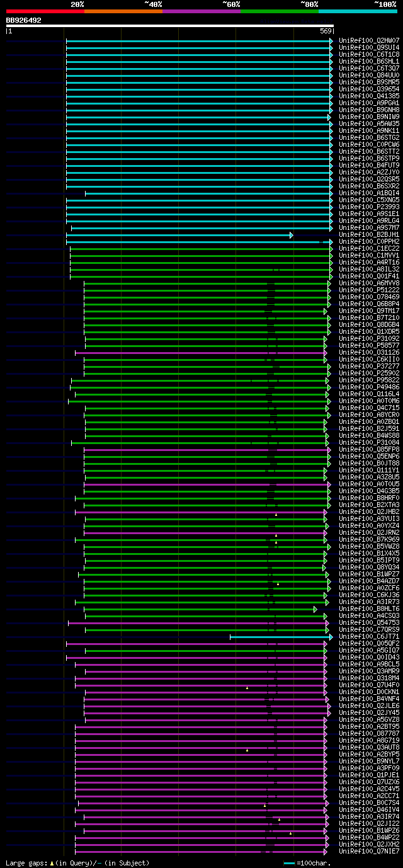Screen dimensions: 403x868
Task: Click the =100char. scale legend
Action: coord(307,863)
